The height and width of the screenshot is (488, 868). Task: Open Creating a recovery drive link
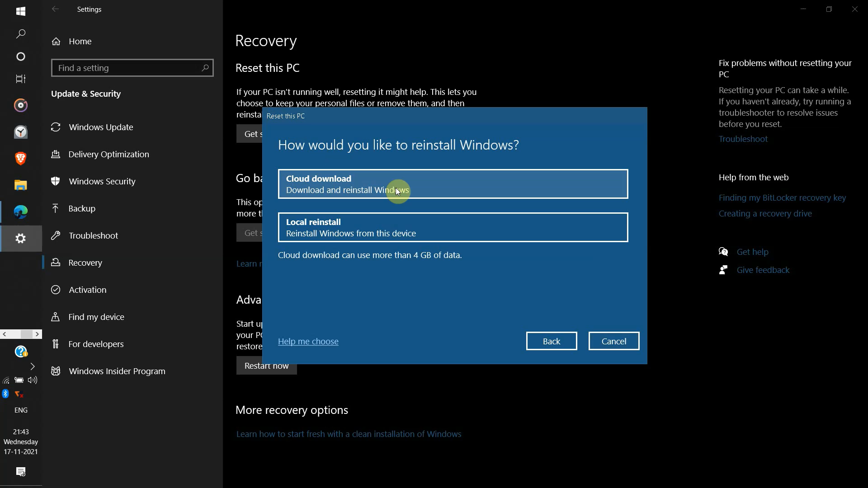pyautogui.click(x=765, y=214)
